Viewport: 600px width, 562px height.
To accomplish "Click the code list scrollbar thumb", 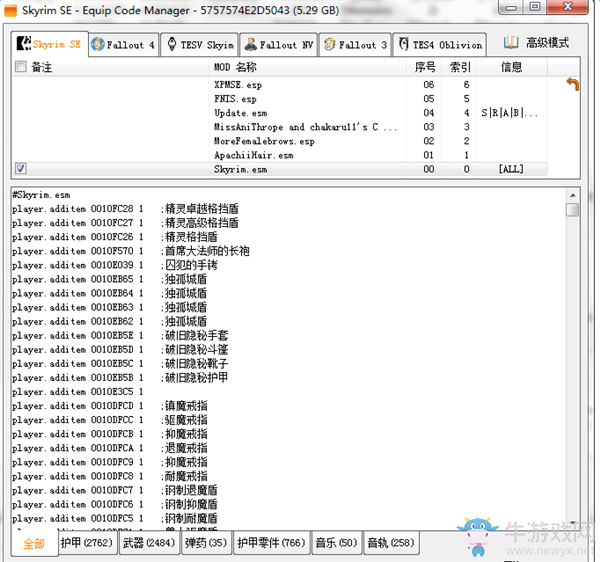I will (572, 210).
